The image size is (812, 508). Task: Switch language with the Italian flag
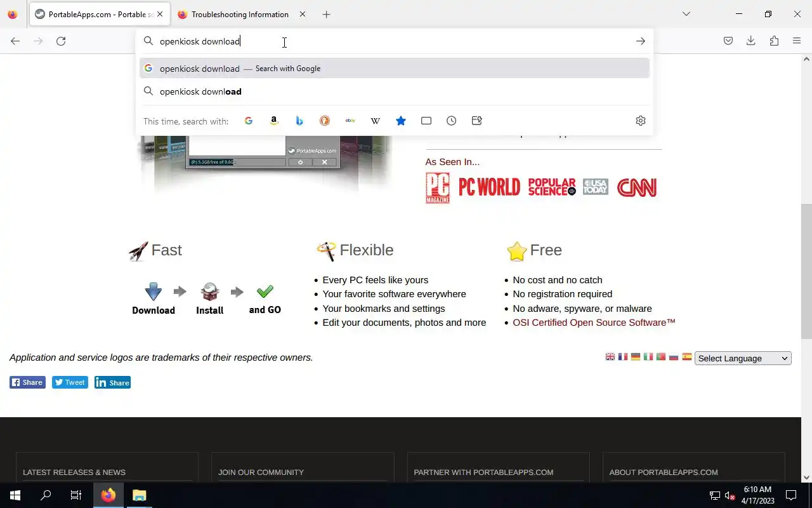click(648, 357)
